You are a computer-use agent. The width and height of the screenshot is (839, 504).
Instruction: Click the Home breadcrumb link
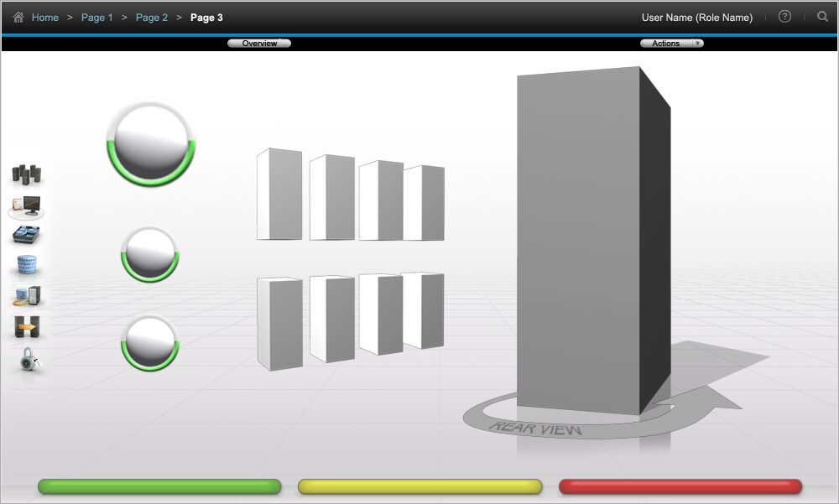point(45,18)
